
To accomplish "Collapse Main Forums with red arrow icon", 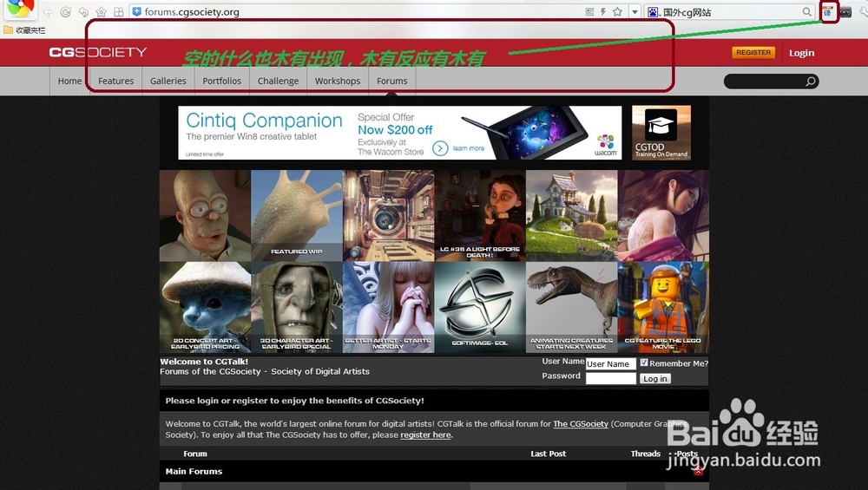I will pos(698,471).
